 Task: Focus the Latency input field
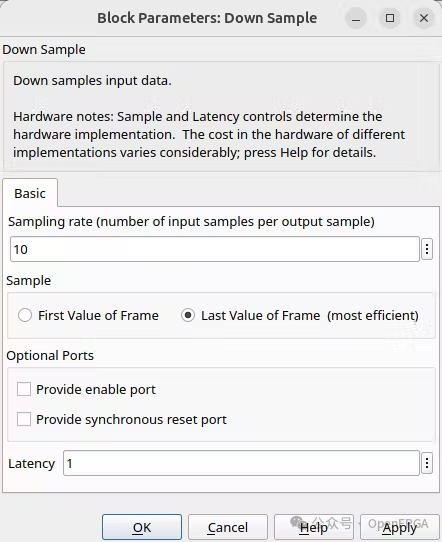[x=241, y=463]
